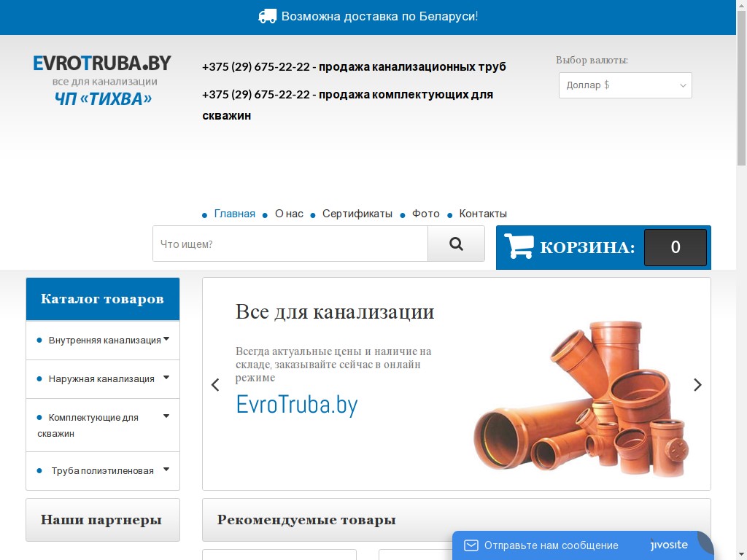The height and width of the screenshot is (560, 747).
Task: Click the jivosite label in chat widget
Action: coord(669,545)
